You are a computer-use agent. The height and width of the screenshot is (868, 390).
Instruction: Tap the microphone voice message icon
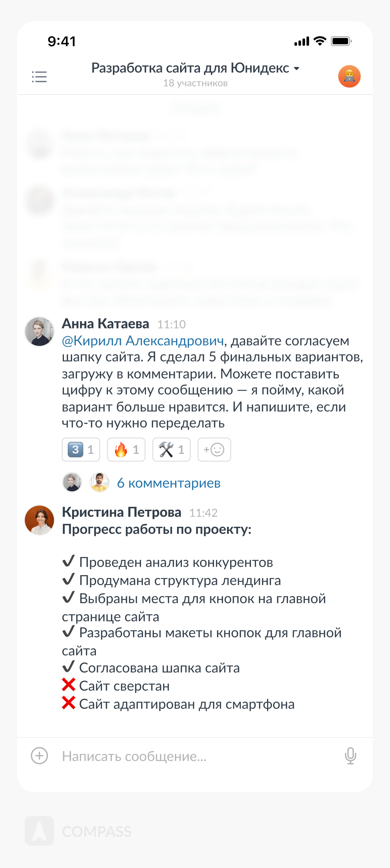coord(350,755)
